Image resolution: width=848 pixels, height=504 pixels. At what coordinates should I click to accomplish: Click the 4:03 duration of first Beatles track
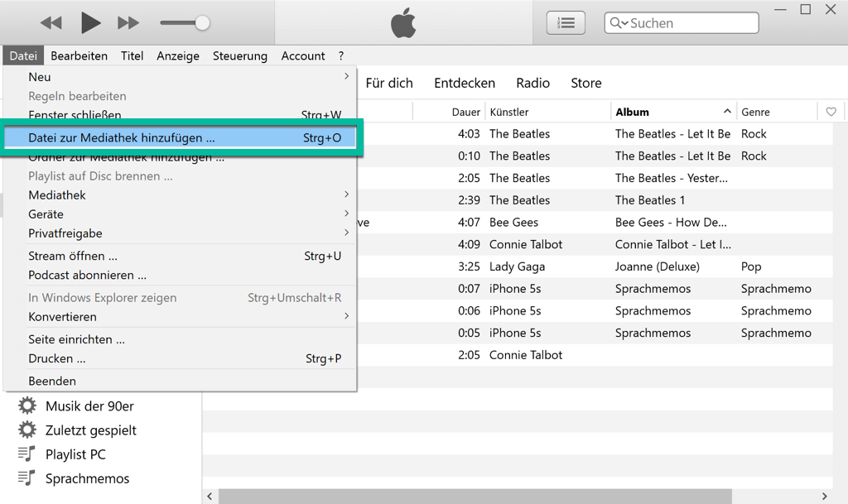pyautogui.click(x=469, y=133)
